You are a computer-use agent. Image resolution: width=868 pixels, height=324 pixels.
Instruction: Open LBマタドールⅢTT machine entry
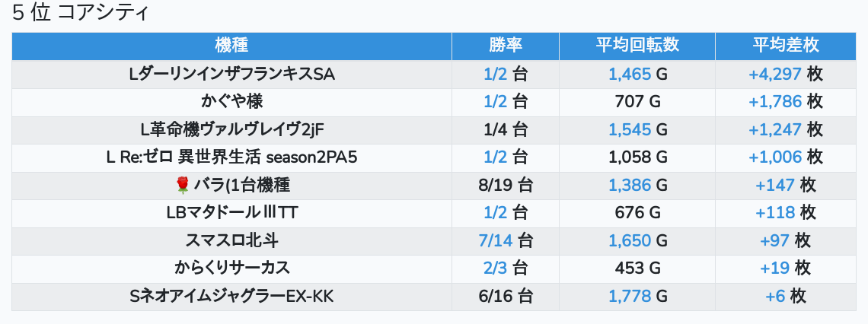(231, 213)
